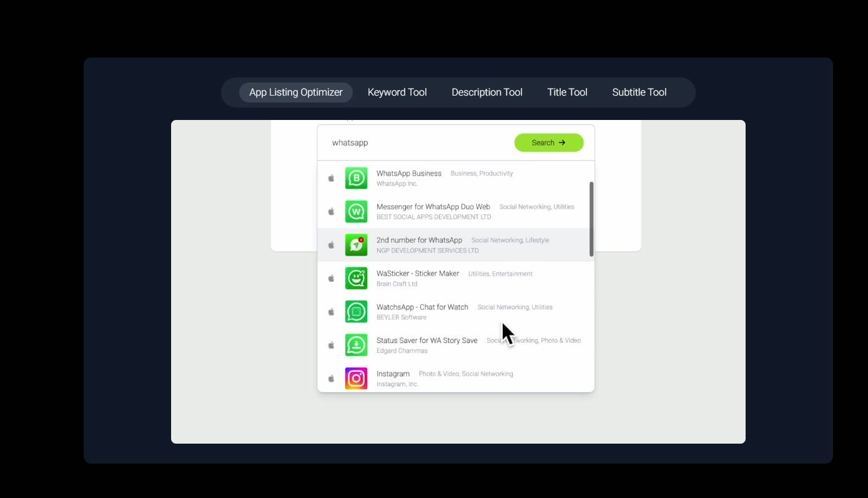Click developer name 'BEYLER Software'

[402, 317]
